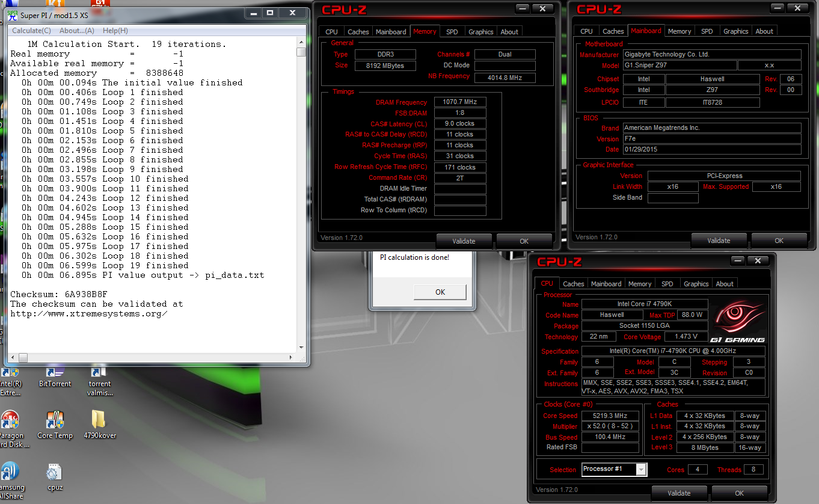Open Graphics tab in Memory CPU-Z window

click(480, 31)
